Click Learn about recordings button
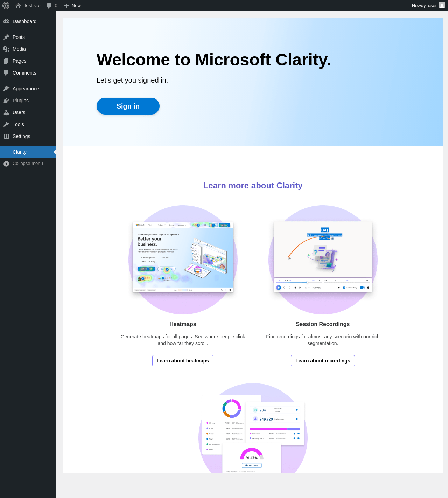The height and width of the screenshot is (498, 448). 323,361
